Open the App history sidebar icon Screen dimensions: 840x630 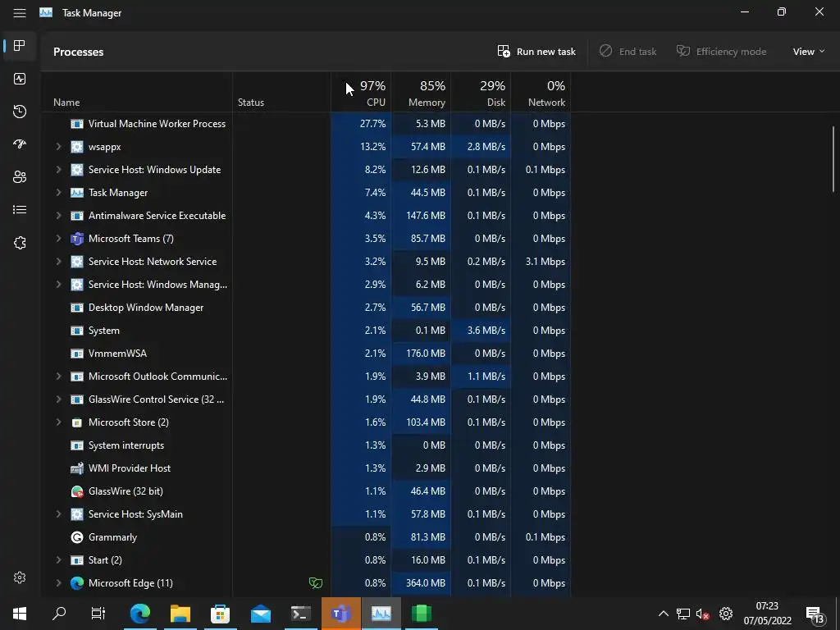(x=20, y=112)
